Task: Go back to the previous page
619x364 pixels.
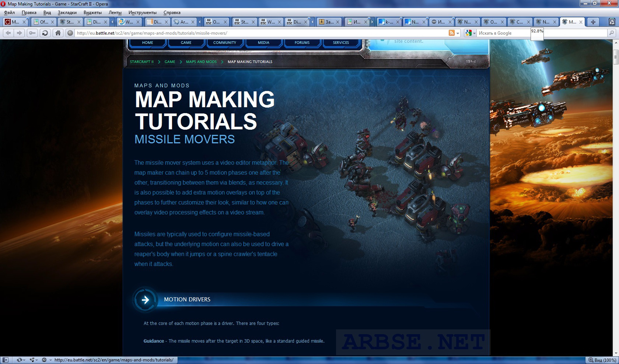Action: click(x=8, y=33)
